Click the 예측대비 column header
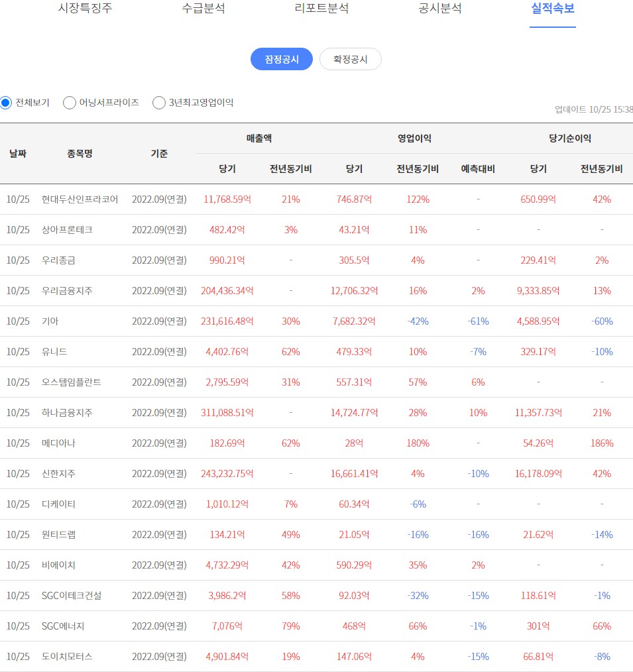Screen dimensions: 633x672 (x=478, y=169)
